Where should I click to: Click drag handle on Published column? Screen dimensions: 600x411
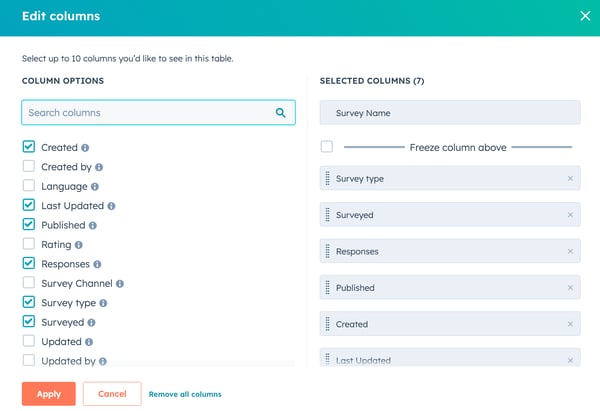(327, 288)
